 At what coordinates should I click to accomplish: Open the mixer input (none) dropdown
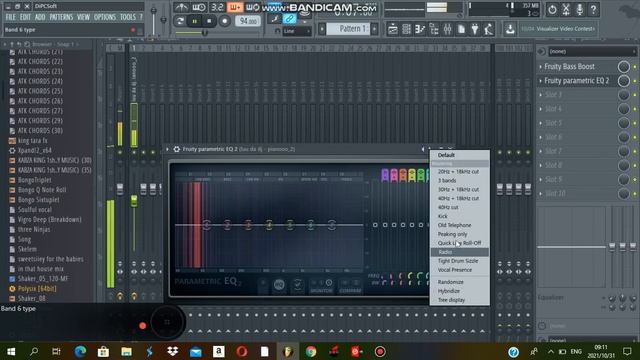(591, 51)
